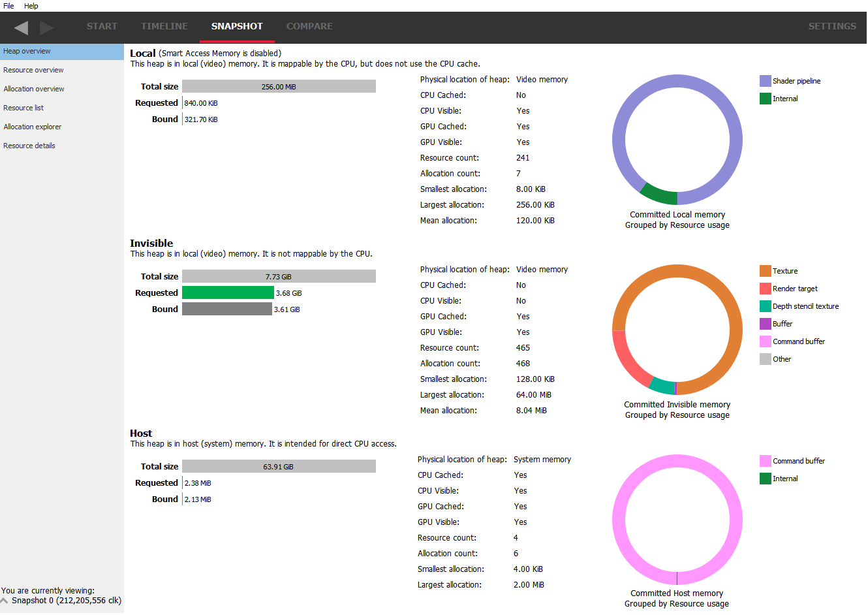Open Resource overview from the sidebar
This screenshot has width=868, height=615.
click(33, 70)
